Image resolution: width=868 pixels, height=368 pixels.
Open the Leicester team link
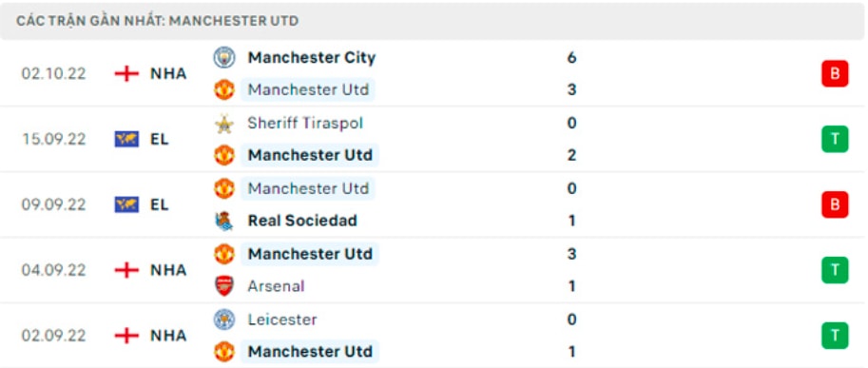coord(282,320)
